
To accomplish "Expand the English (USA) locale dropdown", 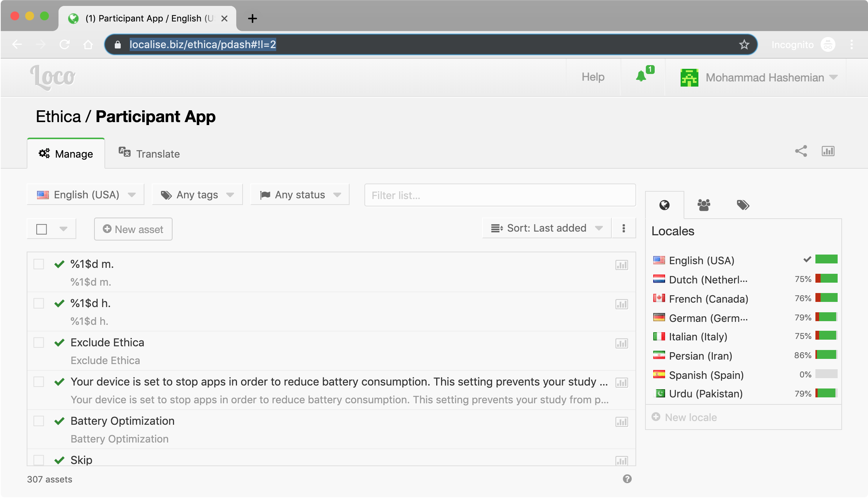I will pyautogui.click(x=86, y=195).
